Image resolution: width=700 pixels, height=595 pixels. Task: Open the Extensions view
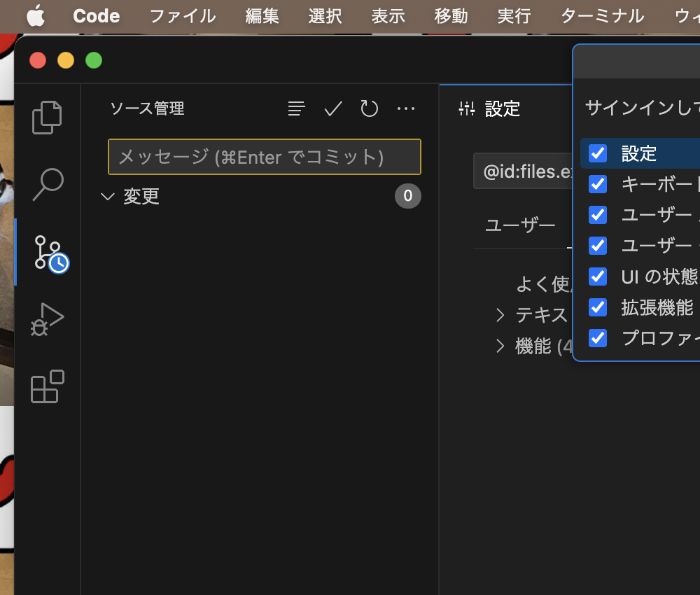[x=47, y=387]
